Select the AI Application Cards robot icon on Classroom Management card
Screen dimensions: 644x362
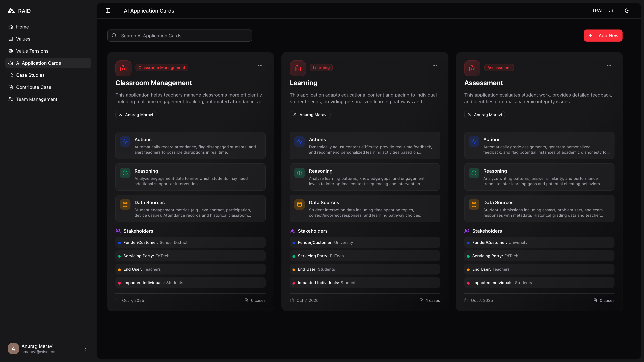click(123, 68)
